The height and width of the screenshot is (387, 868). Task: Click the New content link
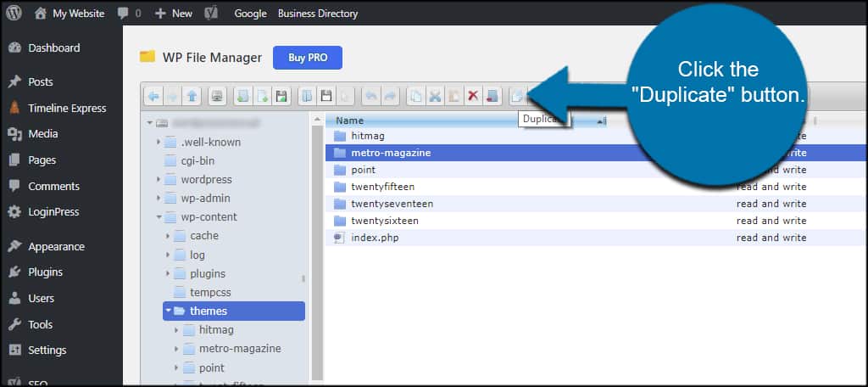pos(173,14)
